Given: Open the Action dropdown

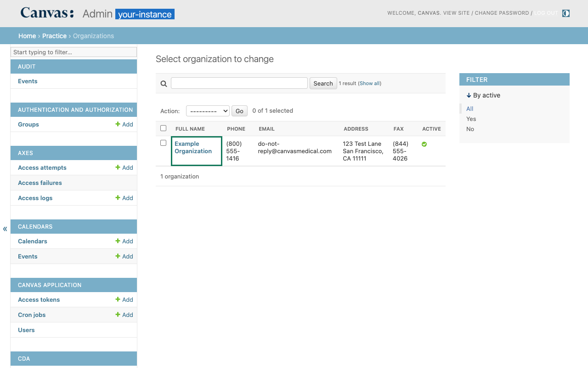Looking at the screenshot, I should click(208, 111).
